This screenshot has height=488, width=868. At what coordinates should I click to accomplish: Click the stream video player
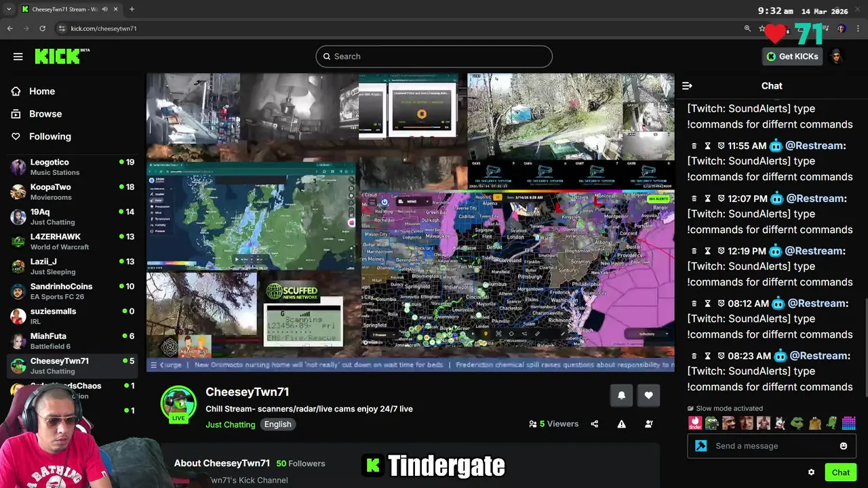point(410,222)
